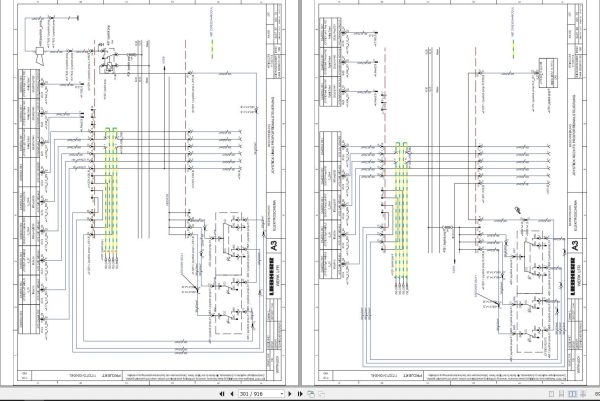Click the previous view icon in navigation bar
600x401 pixels.
click(311, 394)
